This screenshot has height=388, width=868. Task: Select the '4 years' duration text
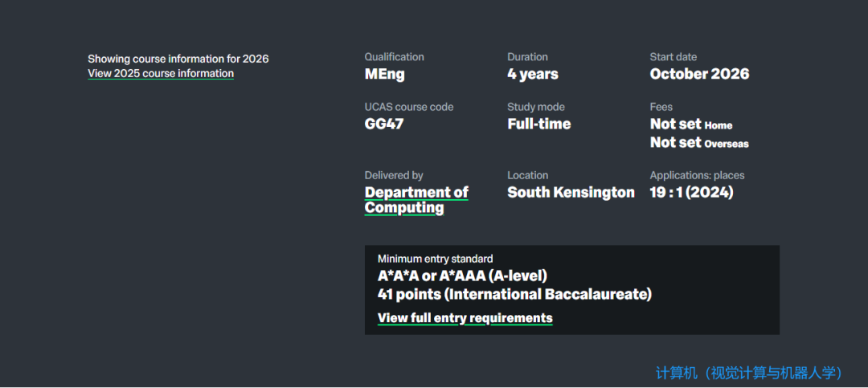coord(532,75)
